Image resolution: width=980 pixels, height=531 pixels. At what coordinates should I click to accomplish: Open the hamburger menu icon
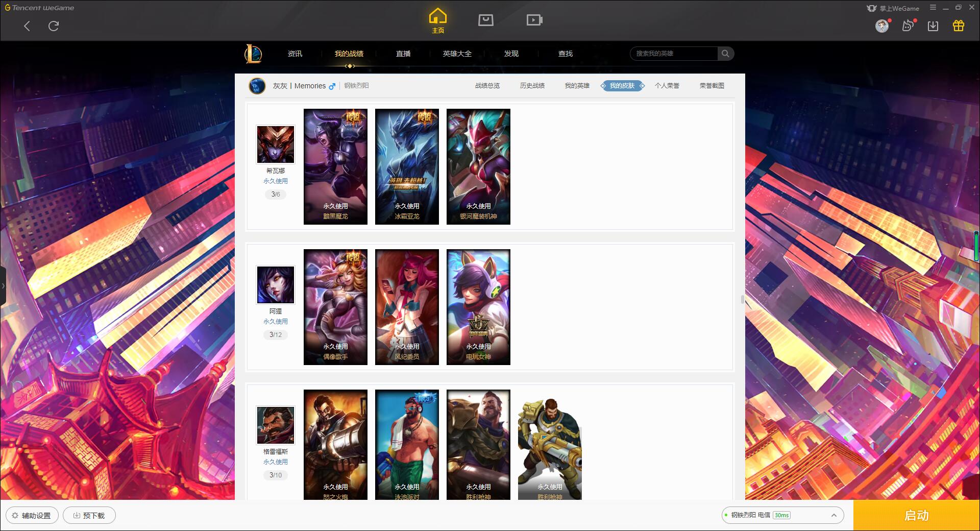[x=933, y=8]
